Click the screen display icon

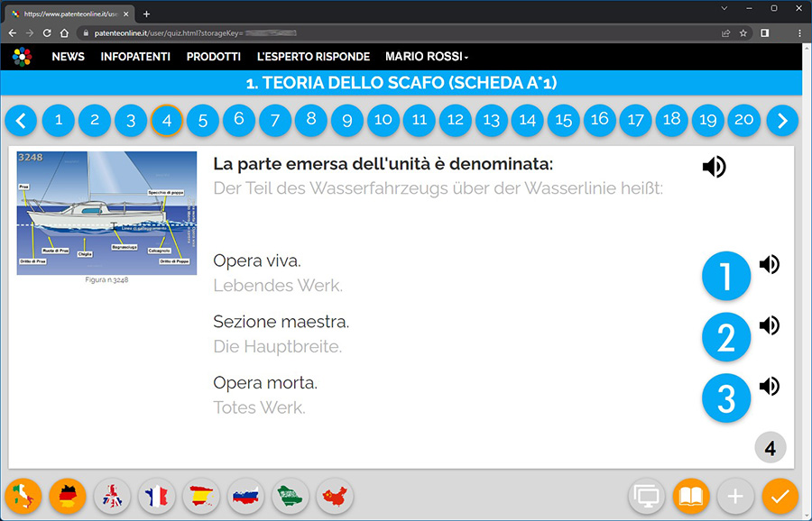point(647,496)
